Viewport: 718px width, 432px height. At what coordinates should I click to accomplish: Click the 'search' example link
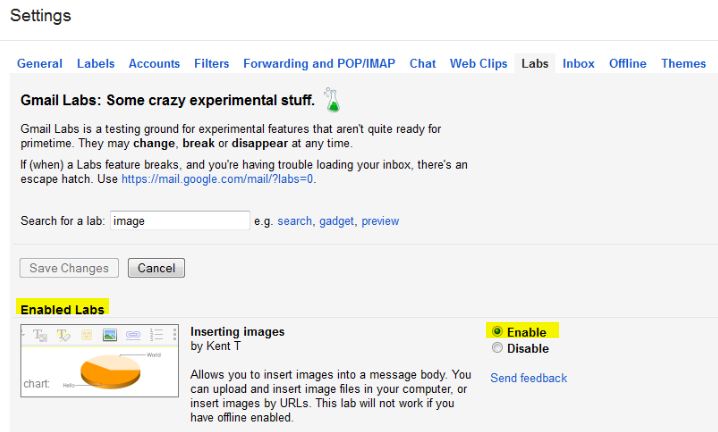(x=294, y=221)
